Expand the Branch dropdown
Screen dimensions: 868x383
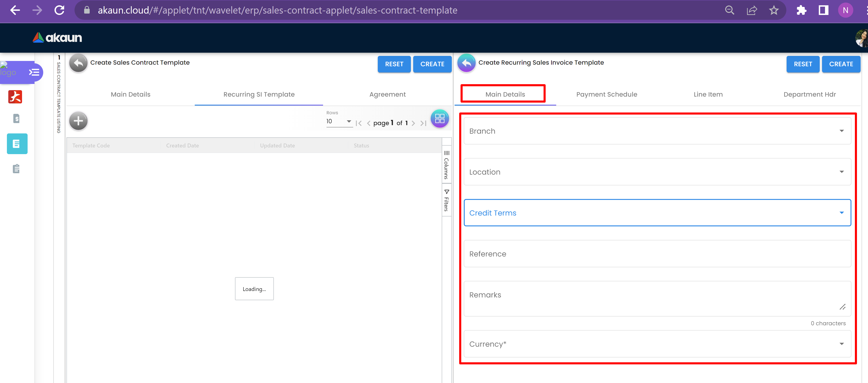coord(657,131)
